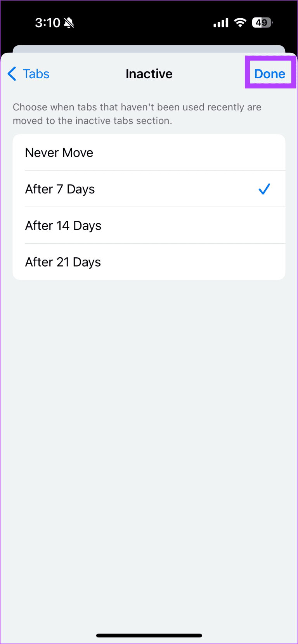Tap the options list card
This screenshot has width=298, height=644.
coord(149,207)
